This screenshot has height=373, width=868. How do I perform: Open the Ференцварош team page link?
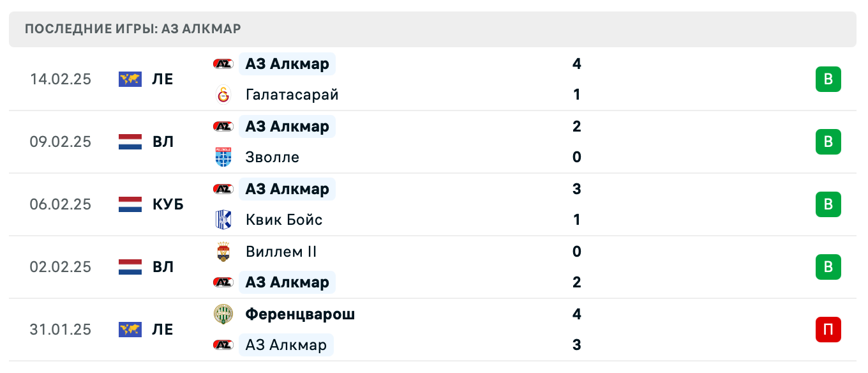point(300,314)
